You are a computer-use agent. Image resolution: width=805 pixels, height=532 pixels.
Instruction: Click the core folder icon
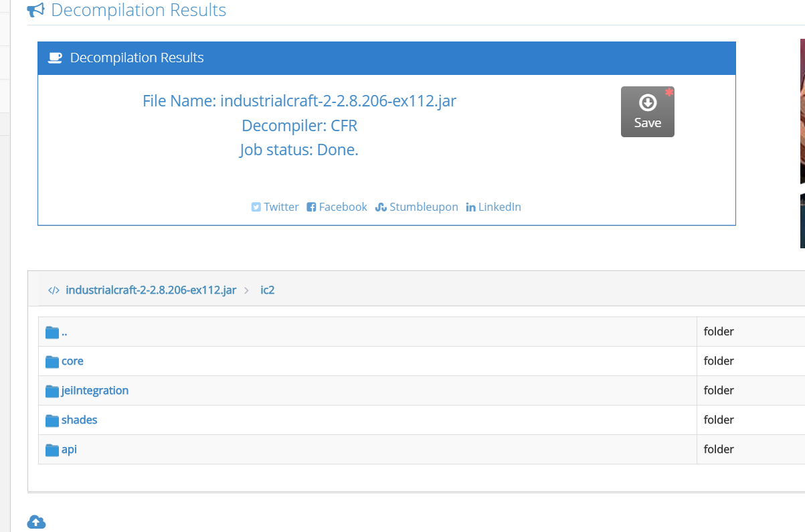[x=52, y=361]
